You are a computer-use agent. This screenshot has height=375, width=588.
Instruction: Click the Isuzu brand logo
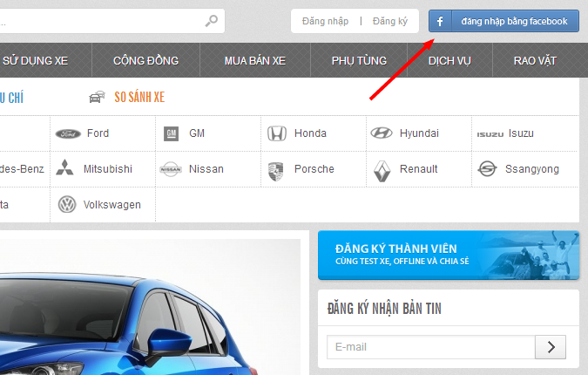pyautogui.click(x=490, y=133)
